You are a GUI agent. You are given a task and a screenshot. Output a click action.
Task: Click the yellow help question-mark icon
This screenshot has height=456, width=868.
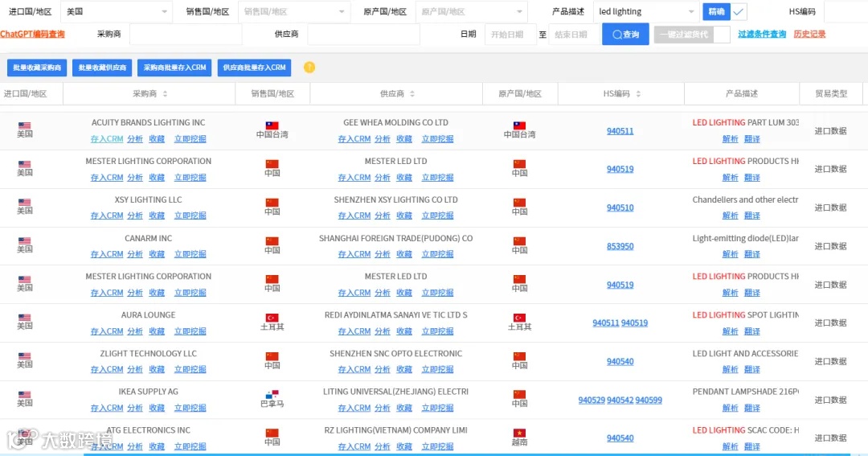[x=309, y=67]
